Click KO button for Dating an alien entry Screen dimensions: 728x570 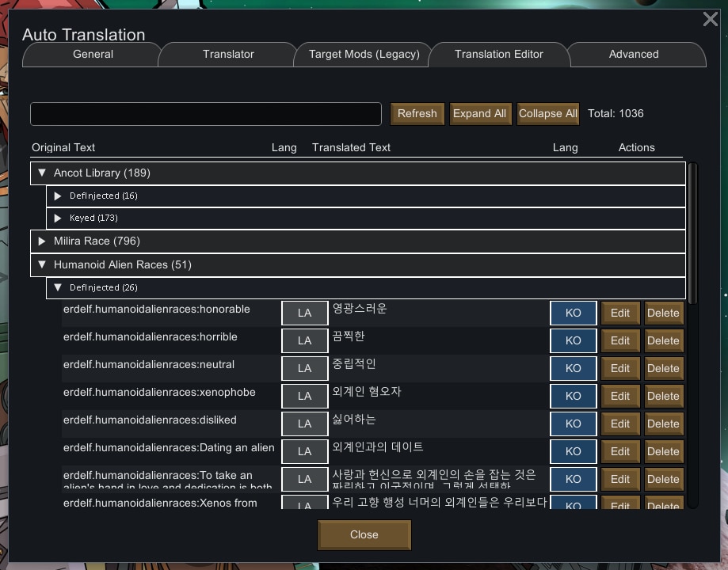573,451
